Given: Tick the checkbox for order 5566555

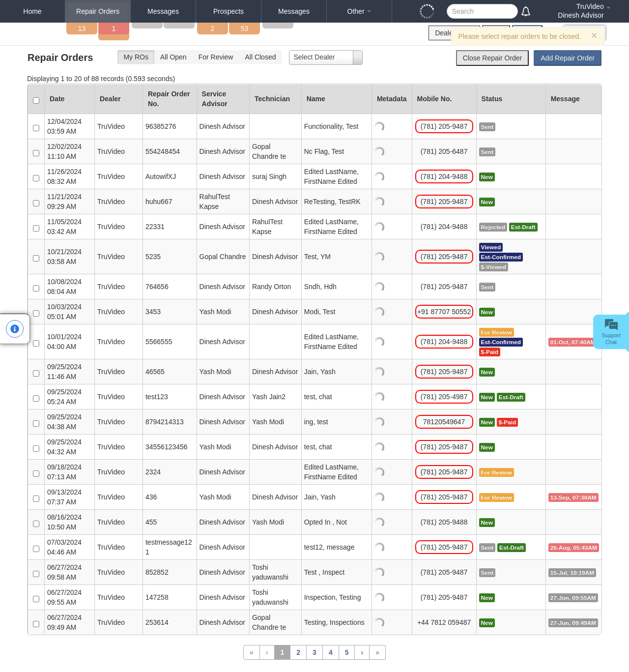Looking at the screenshot, I should (x=36, y=343).
